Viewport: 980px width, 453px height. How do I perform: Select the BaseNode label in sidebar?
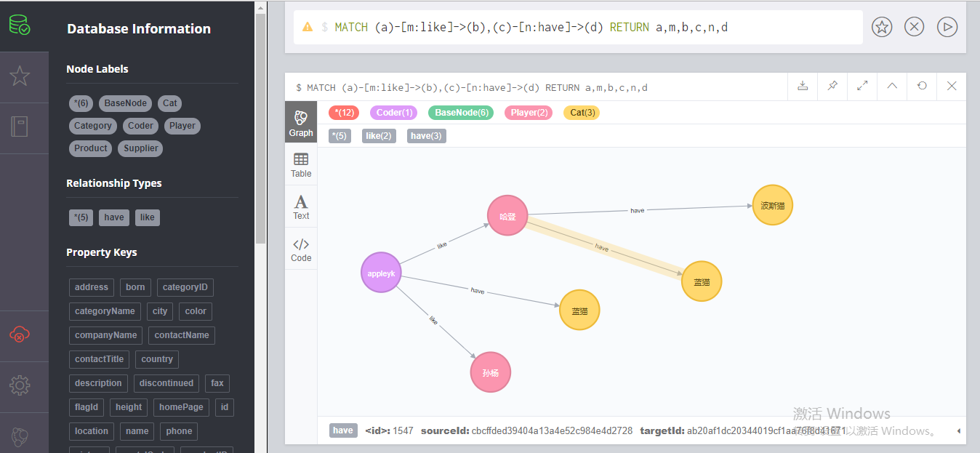click(x=125, y=103)
